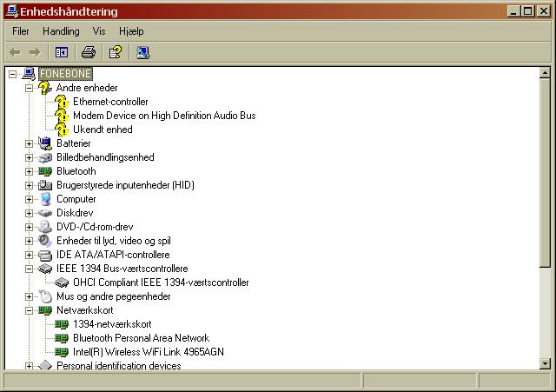Select OHCI Compliant IEEE 1394-værtscontroller
The height and width of the screenshot is (392, 556).
(x=161, y=282)
